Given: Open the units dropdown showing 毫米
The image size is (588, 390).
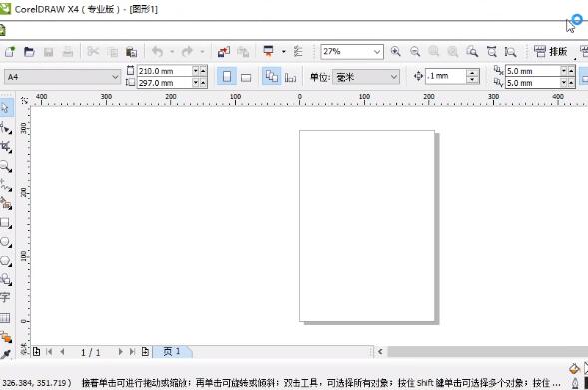Looking at the screenshot, I should click(393, 77).
